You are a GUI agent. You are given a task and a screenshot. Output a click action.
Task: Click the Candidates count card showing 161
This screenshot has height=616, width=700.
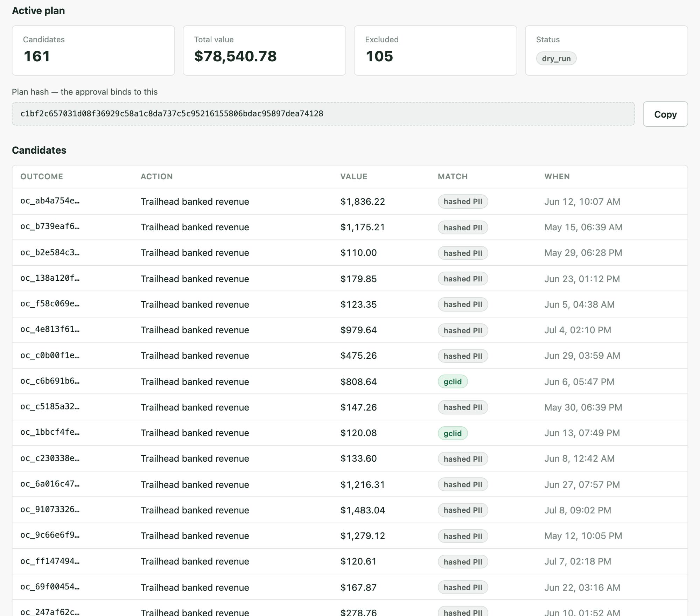click(93, 50)
